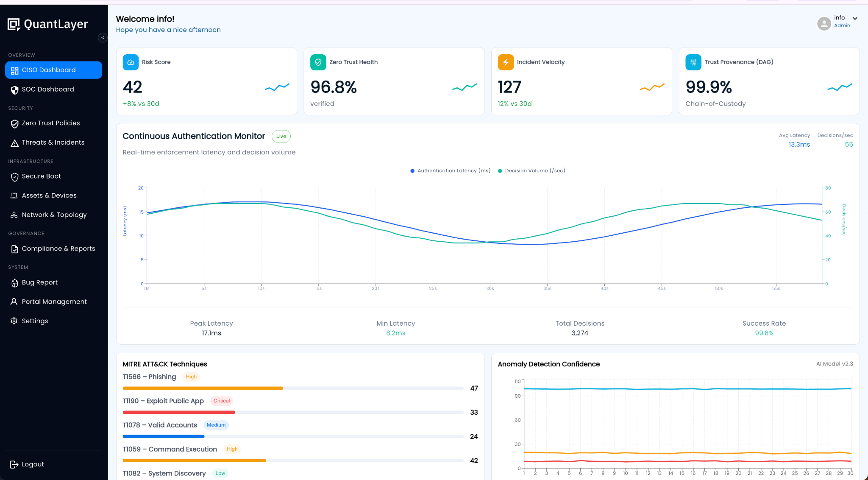Click the Zero Trust Health checkmark icon
The image size is (868, 480).
(x=318, y=62)
